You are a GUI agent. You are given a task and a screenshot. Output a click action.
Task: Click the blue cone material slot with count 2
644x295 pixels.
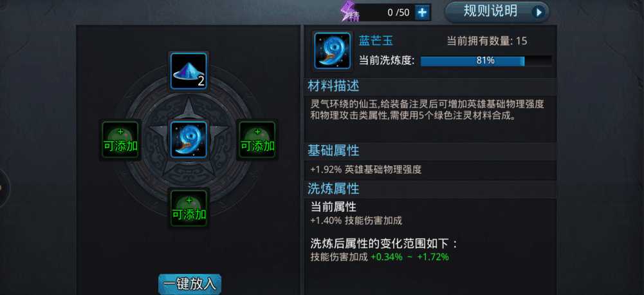click(189, 71)
